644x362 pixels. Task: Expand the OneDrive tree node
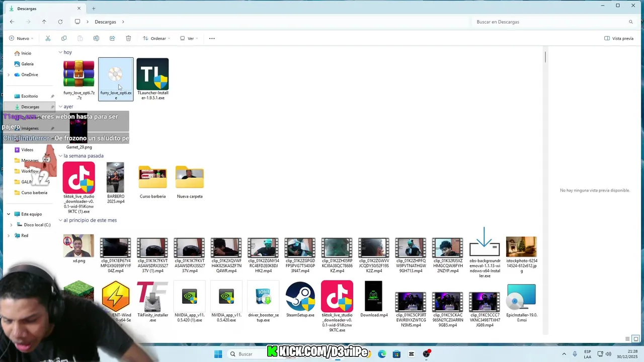click(9, 74)
